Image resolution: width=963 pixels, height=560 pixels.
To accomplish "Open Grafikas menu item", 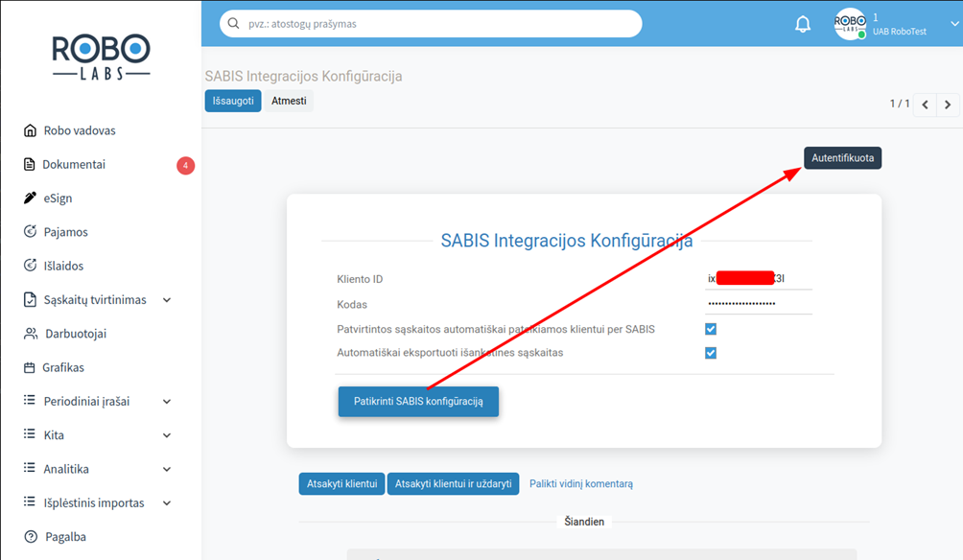I will [x=63, y=367].
